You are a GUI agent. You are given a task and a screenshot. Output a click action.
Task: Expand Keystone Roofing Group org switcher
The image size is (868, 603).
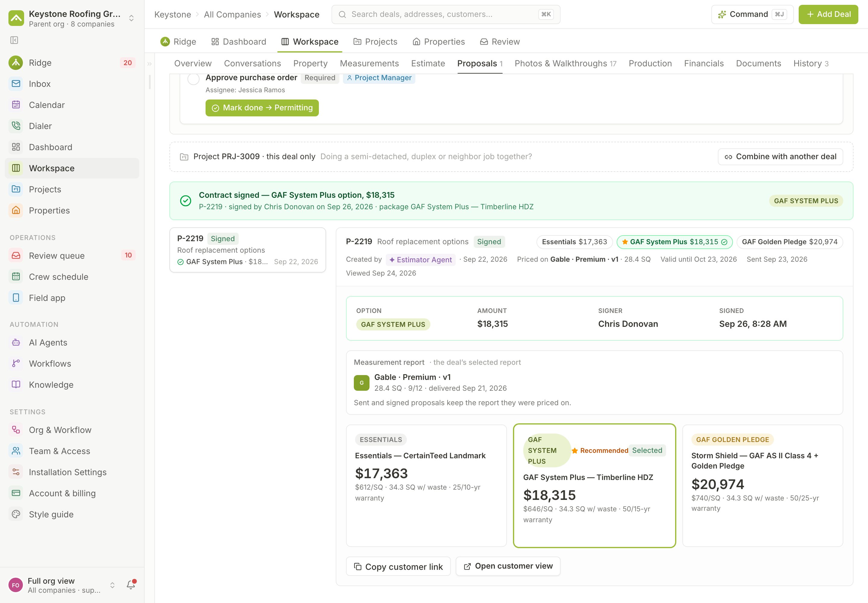pyautogui.click(x=131, y=18)
